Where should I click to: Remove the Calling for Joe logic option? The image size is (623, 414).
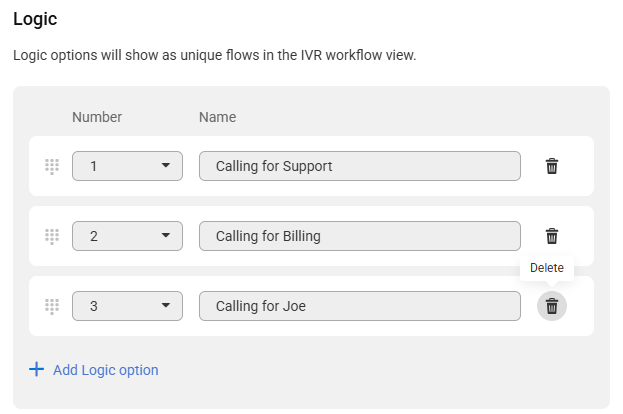[551, 306]
